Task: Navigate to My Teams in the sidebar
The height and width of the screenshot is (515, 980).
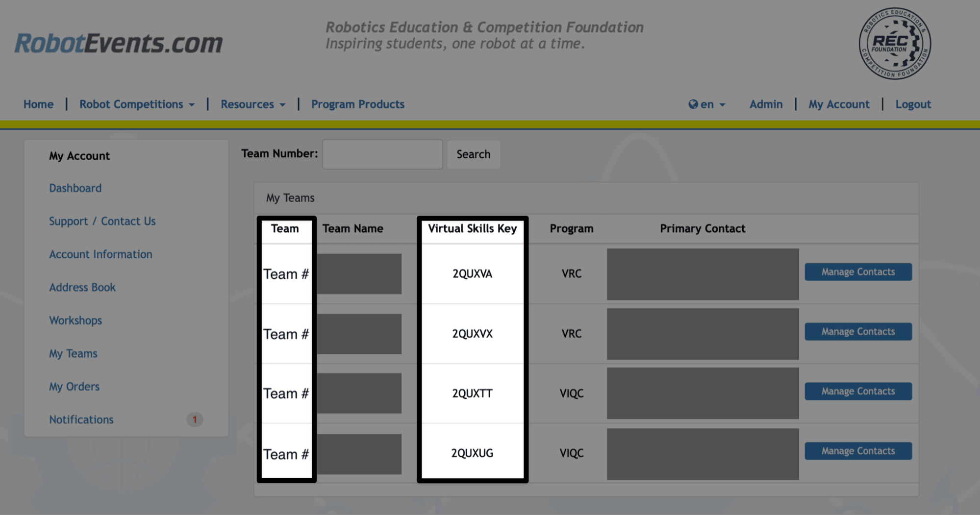Action: point(73,353)
